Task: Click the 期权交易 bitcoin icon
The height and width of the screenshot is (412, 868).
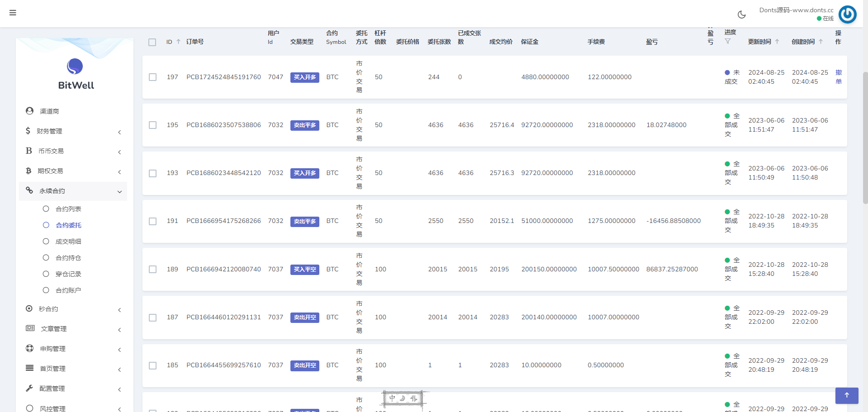Action: pyautogui.click(x=28, y=170)
